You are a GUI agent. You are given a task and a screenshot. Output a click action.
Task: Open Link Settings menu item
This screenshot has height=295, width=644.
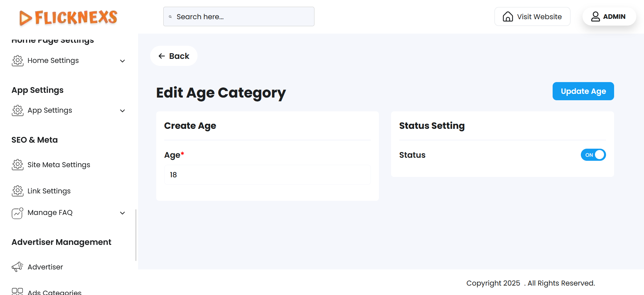click(49, 191)
